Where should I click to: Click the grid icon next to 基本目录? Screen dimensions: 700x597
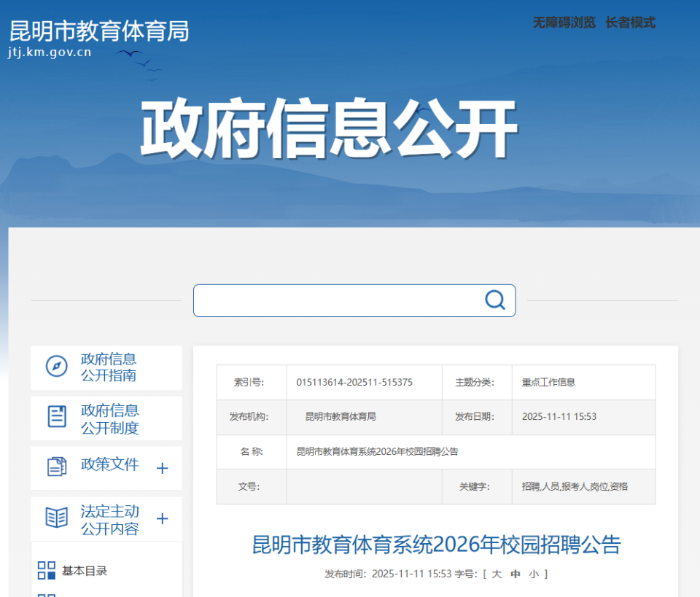point(46,570)
